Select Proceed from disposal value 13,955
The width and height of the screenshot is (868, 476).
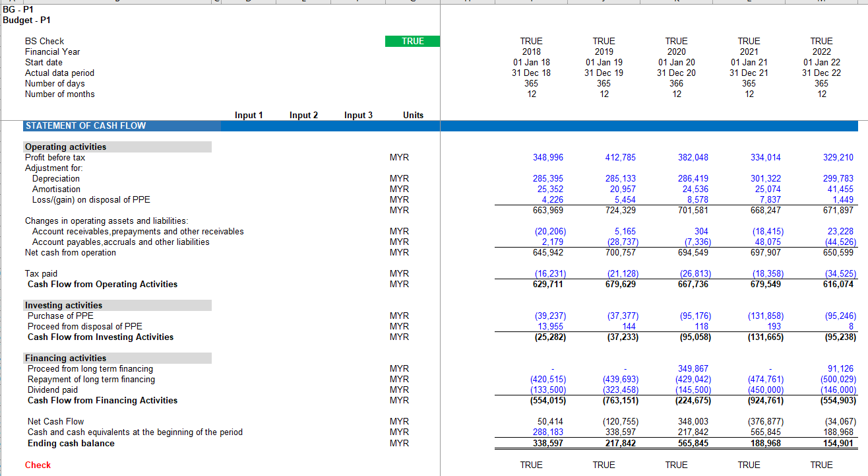[x=550, y=326]
